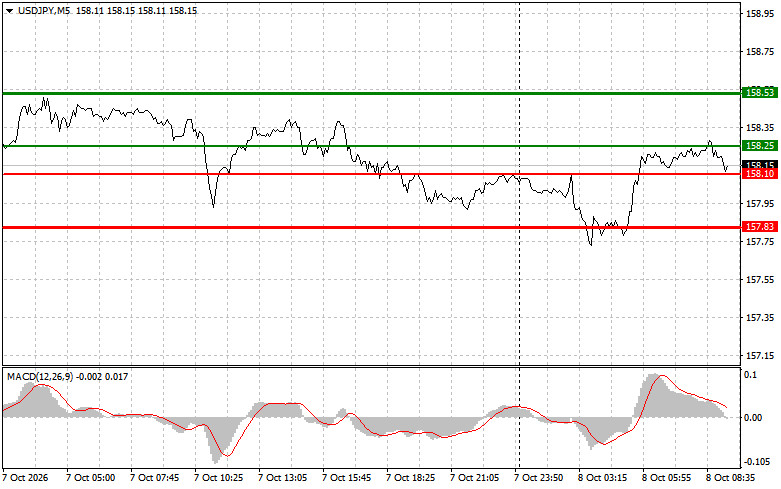Click the 7 Oct 07:45 time label
The image size is (781, 489).
(154, 478)
